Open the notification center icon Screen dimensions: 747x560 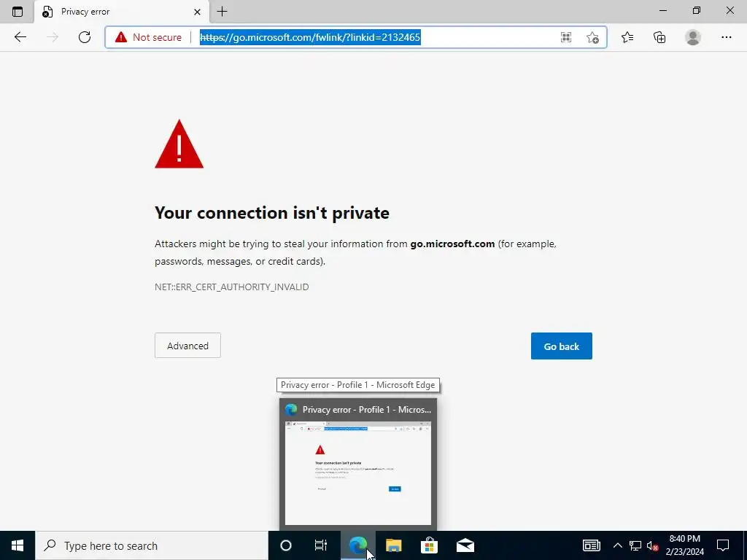coord(723,545)
